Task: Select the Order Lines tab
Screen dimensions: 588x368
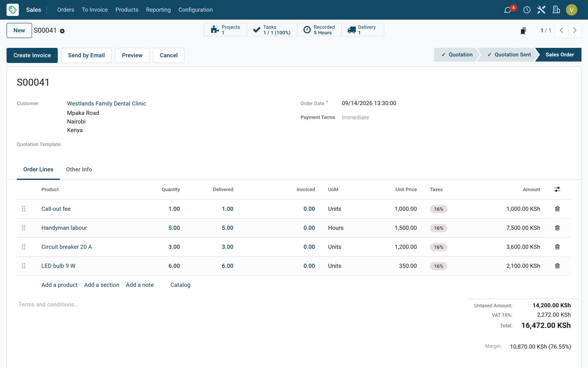Action: coord(38,169)
